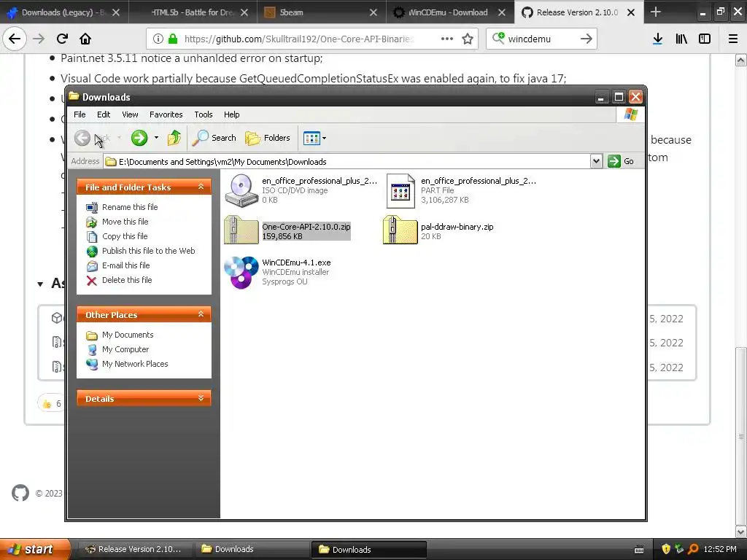Click the browser Back arrow button
Screen dimensions: 747x560
pyautogui.click(x=15, y=39)
